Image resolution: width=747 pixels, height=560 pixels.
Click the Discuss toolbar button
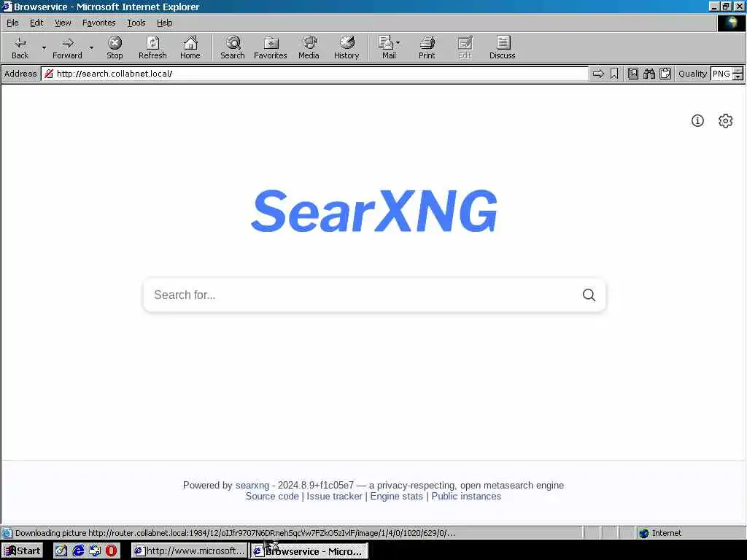pos(502,47)
